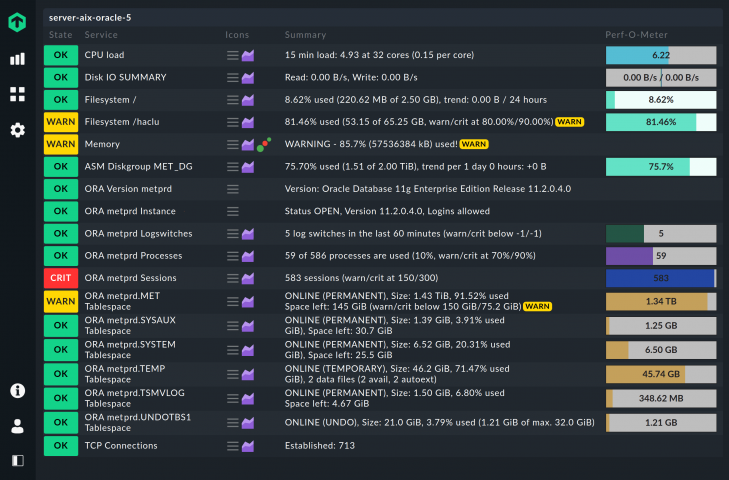Sort by the State column header
Viewport: 729px width, 480px height.
[x=59, y=35]
